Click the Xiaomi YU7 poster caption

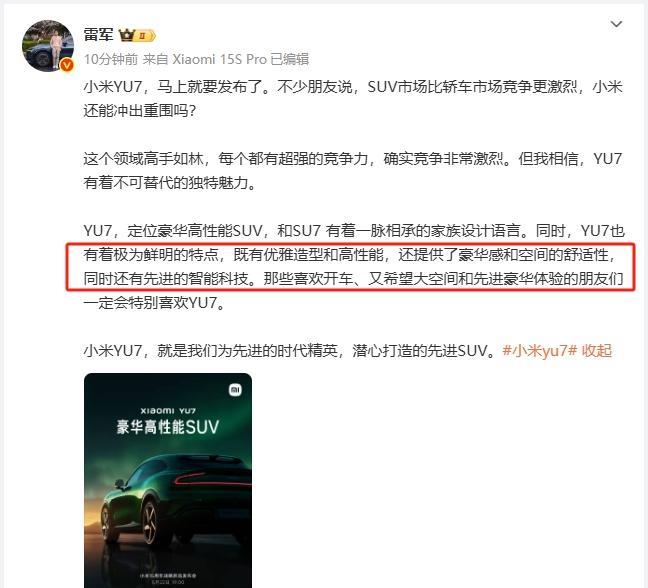[x=168, y=411]
